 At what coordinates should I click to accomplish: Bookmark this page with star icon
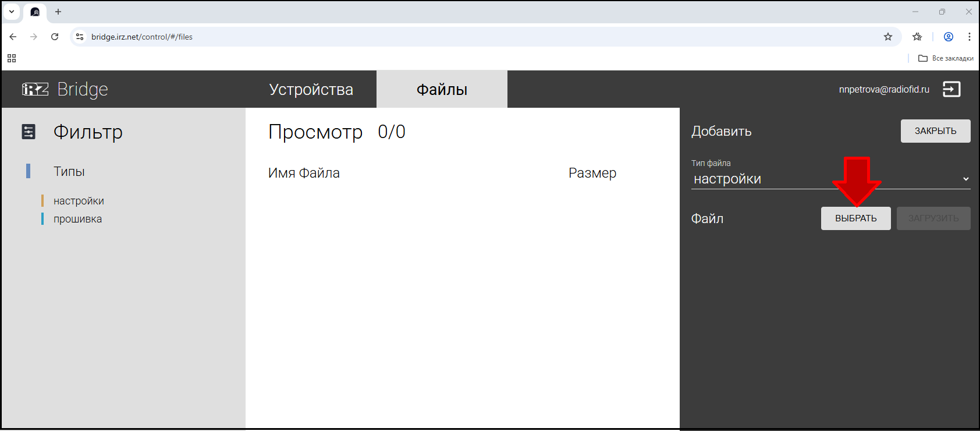888,37
